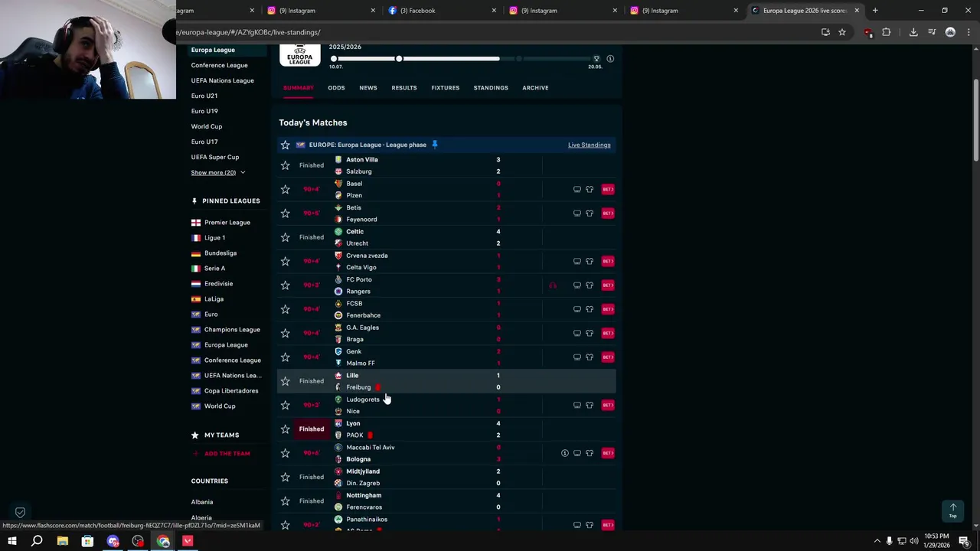Screen dimensions: 980x551
Task: Open the info icon on the Maccabi Tel Aviv row
Action: point(565,453)
